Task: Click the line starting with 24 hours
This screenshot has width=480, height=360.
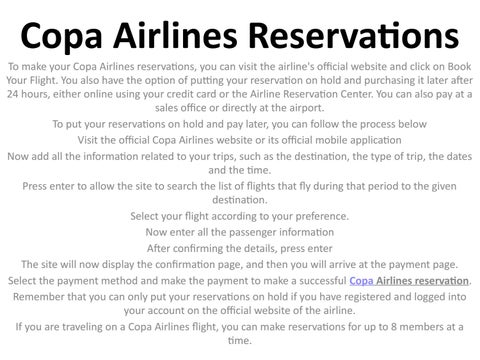Action: point(240,94)
